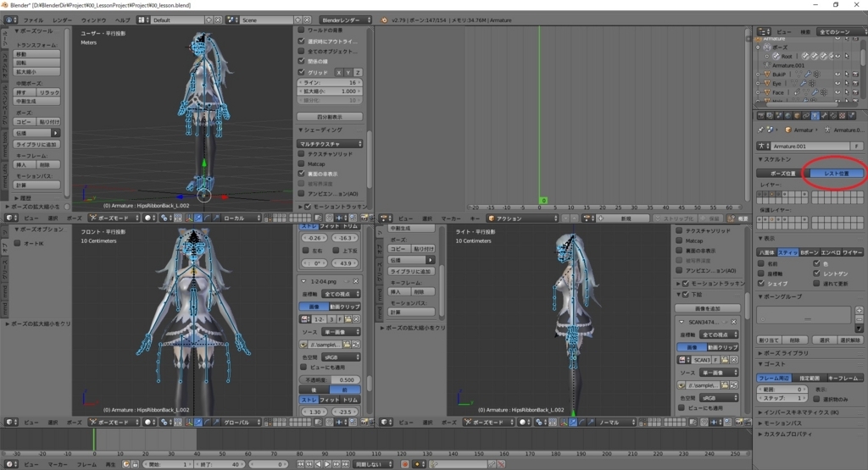This screenshot has height=470, width=868.
Task: Click the 回転 button in pose tools
Action: pyautogui.click(x=37, y=63)
